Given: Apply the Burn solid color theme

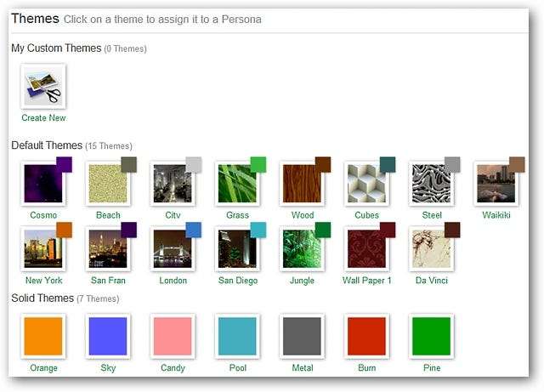Looking at the screenshot, I should click(366, 336).
